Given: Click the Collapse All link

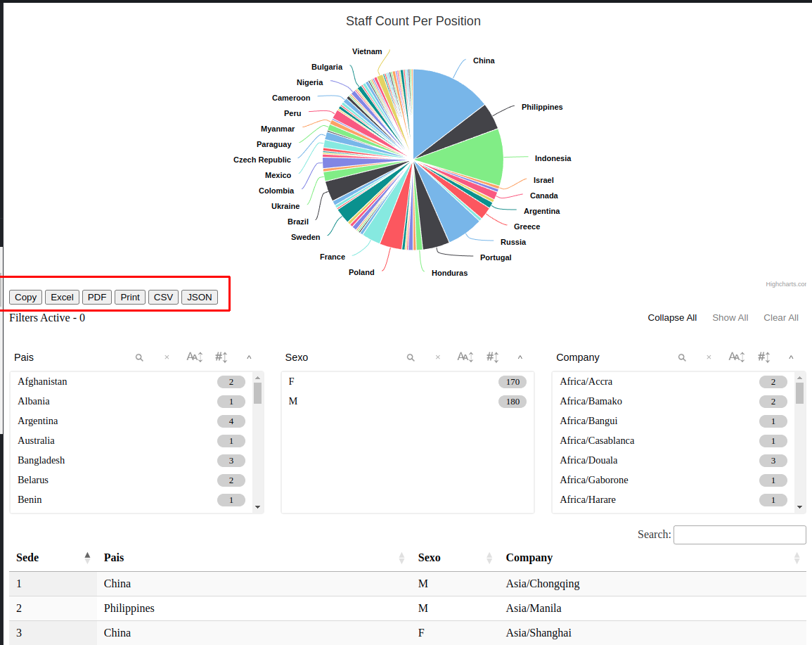Looking at the screenshot, I should pos(672,317).
